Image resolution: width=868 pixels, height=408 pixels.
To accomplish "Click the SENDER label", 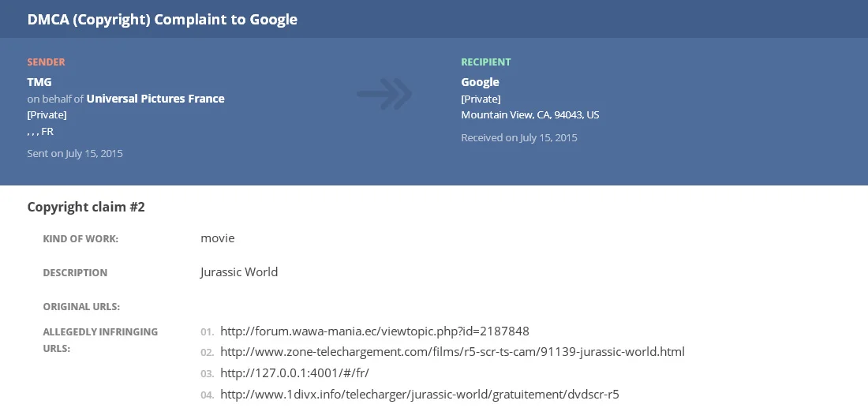I will click(46, 62).
